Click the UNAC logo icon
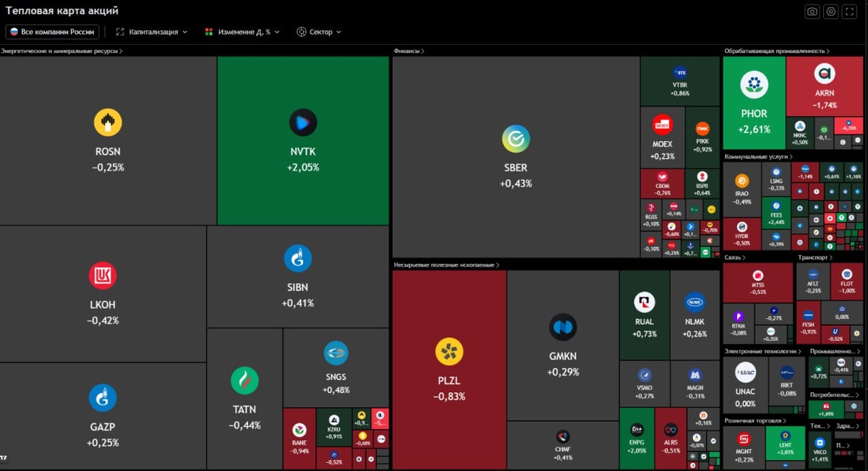The height and width of the screenshot is (471, 868). tap(745, 373)
